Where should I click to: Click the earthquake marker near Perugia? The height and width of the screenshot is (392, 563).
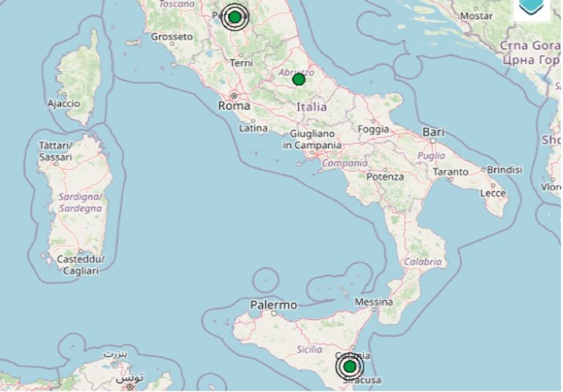pyautogui.click(x=235, y=17)
